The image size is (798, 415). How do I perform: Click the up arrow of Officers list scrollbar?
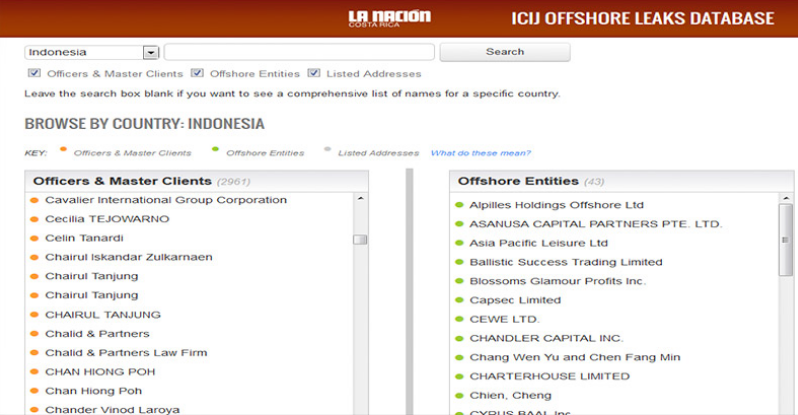point(360,199)
